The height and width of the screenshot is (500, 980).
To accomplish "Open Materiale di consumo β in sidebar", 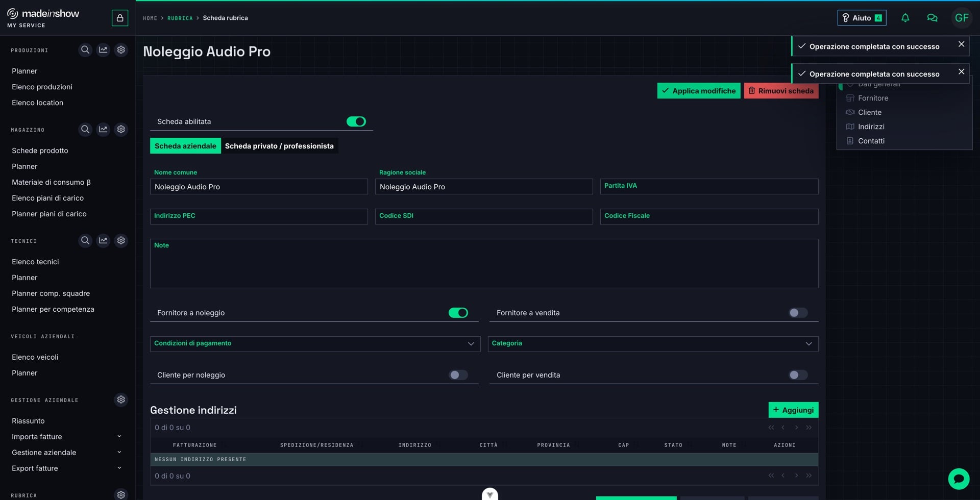I will click(51, 182).
